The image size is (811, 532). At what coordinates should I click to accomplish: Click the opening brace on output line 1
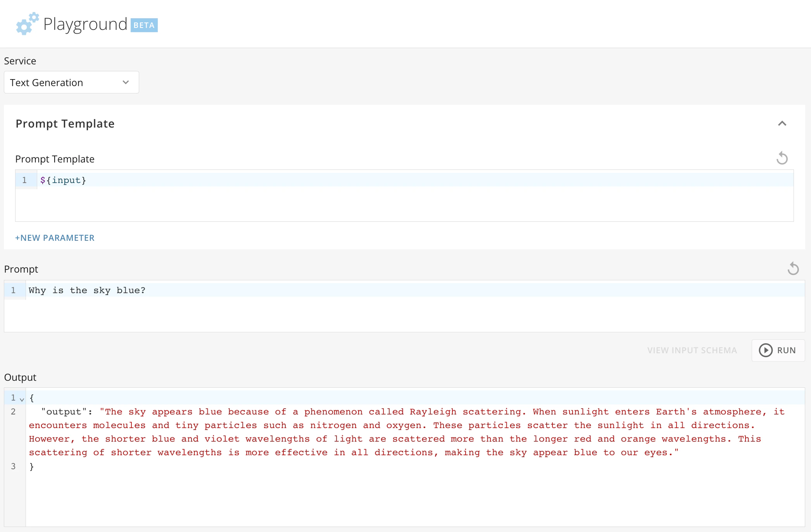32,398
